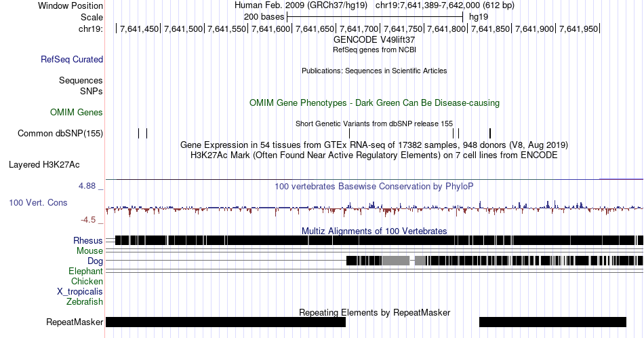Click the Sequences label under RefSeq Curated
Image resolution: width=644 pixels, height=338 pixels.
81,80
